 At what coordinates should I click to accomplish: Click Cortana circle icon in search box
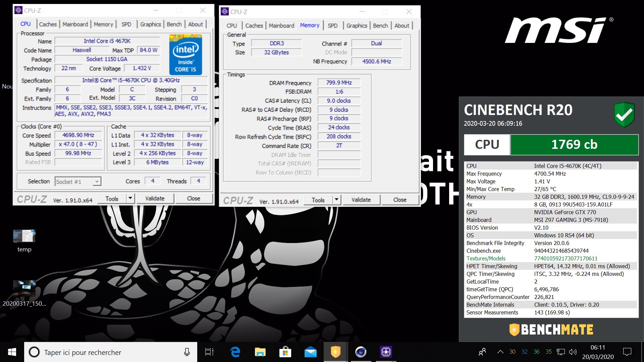pos(34,352)
